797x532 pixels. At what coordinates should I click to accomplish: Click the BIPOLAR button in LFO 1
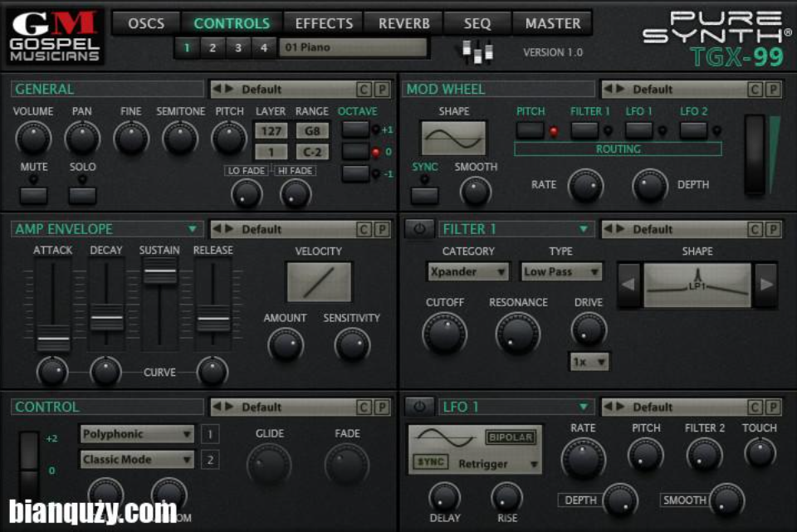pos(511,437)
